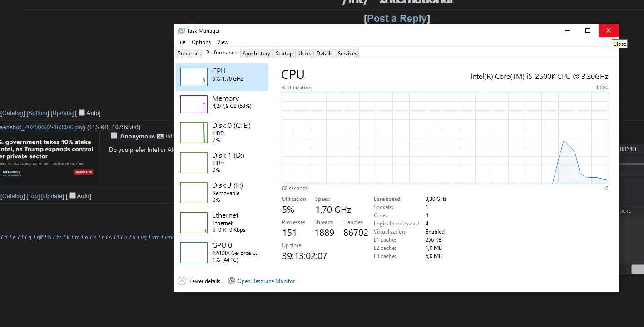The image size is (644, 327).
Task: Open the vg board link
Action: (x=144, y=237)
